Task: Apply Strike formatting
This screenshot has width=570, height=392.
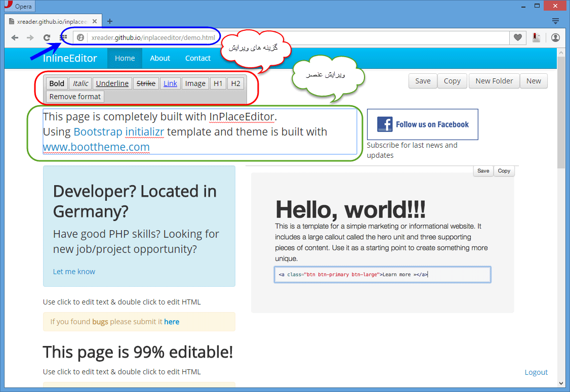Action: [x=146, y=83]
